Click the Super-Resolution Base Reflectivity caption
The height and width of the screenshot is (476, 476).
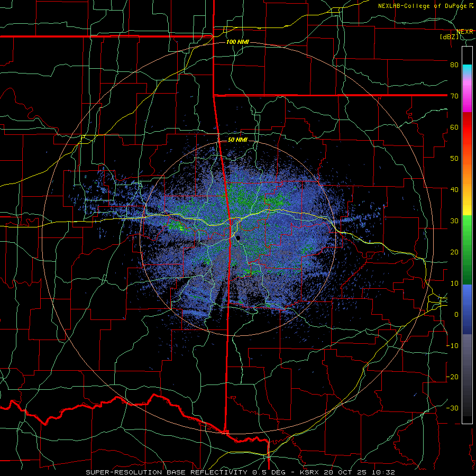[240, 472]
